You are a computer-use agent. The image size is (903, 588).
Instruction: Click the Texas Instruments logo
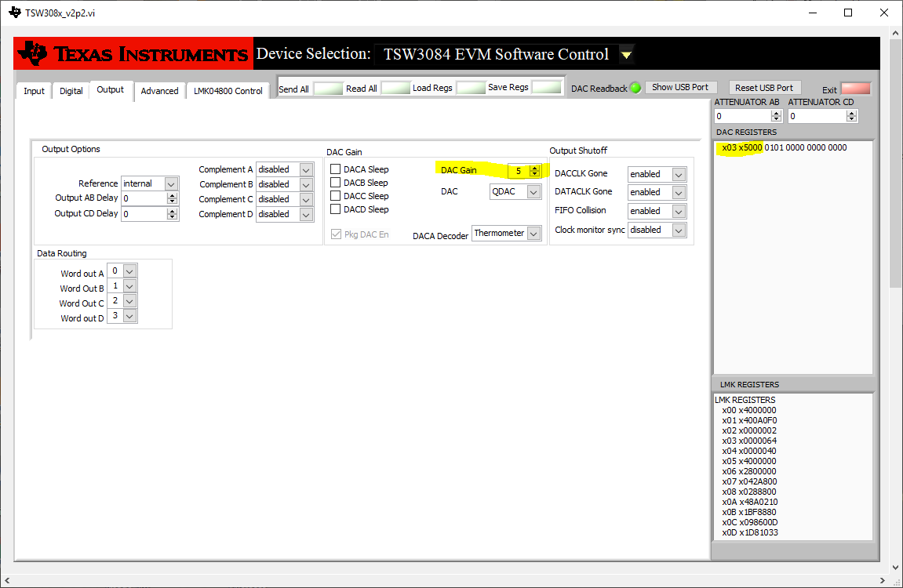click(133, 53)
